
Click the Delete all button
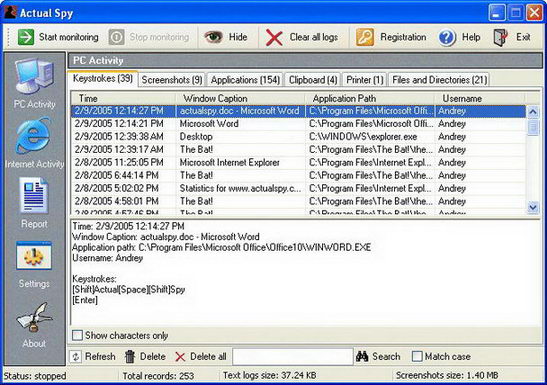201,356
